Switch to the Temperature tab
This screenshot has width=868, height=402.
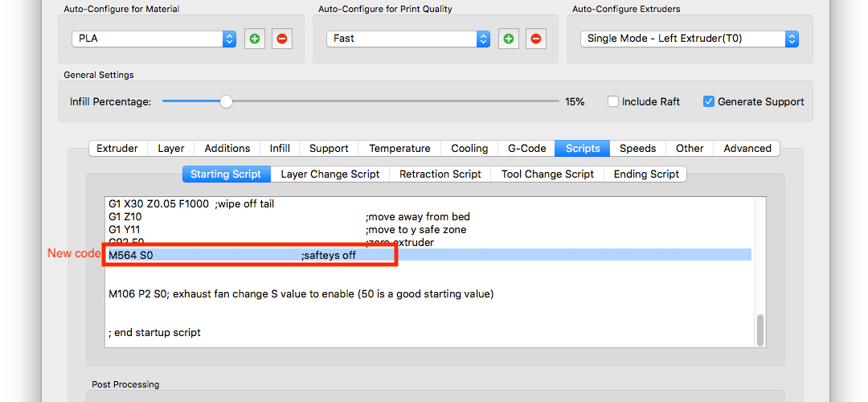point(399,149)
